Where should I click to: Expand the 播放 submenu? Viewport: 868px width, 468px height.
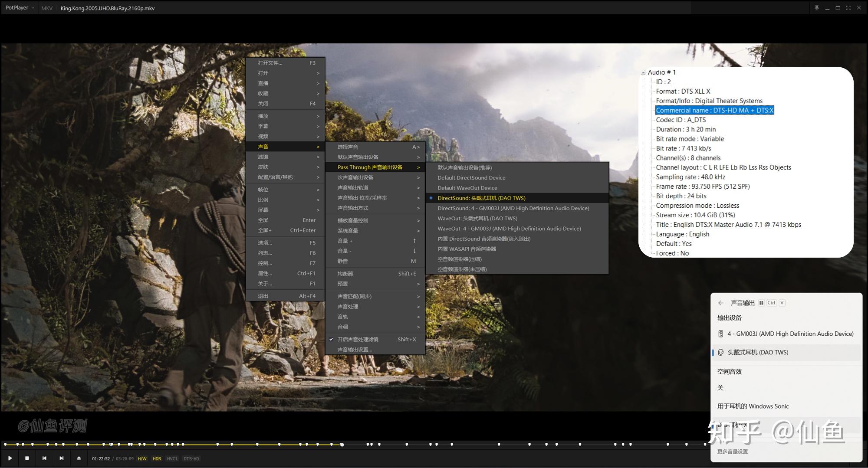pyautogui.click(x=286, y=116)
